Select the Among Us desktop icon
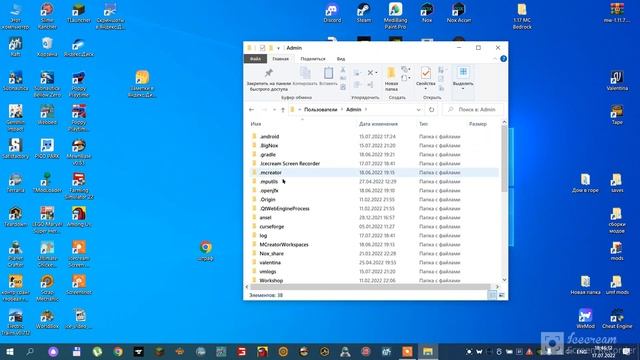Screen dimensions: 640x360 pos(78,217)
